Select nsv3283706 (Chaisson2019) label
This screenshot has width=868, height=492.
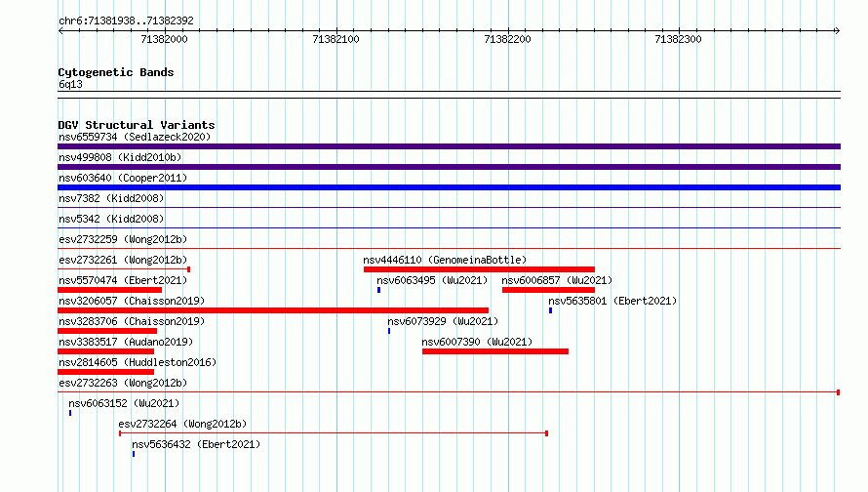coord(132,321)
